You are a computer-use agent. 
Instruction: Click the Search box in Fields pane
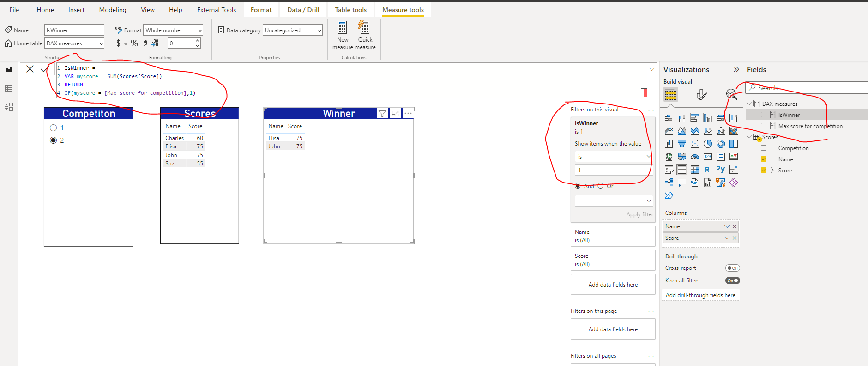pos(807,88)
